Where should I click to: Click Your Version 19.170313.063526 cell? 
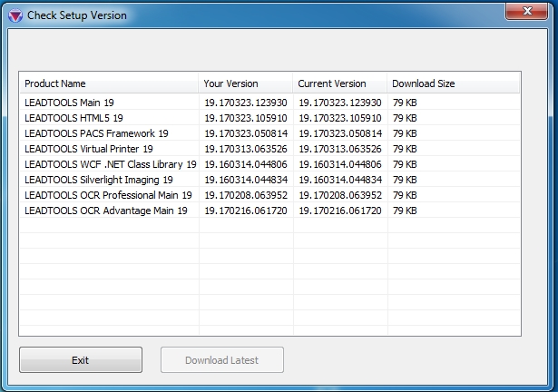246,149
